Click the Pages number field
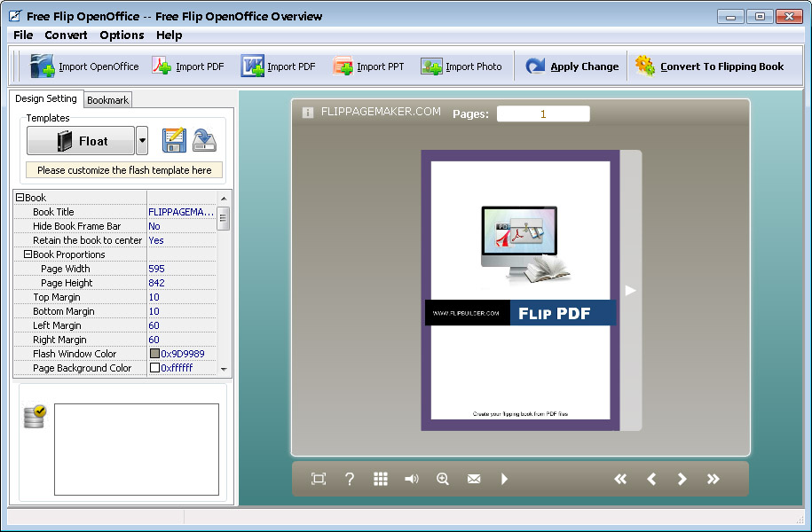The width and height of the screenshot is (812, 532). click(x=543, y=113)
